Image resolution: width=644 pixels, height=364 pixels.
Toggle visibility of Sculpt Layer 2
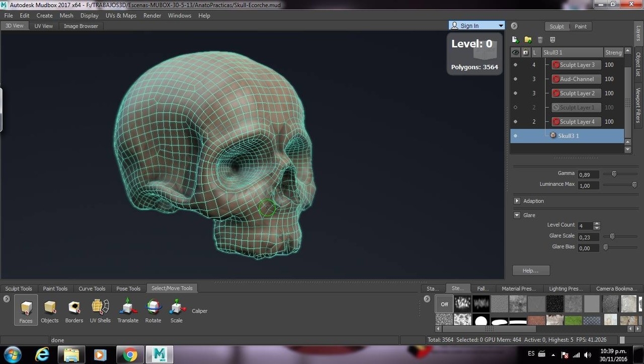(x=515, y=93)
